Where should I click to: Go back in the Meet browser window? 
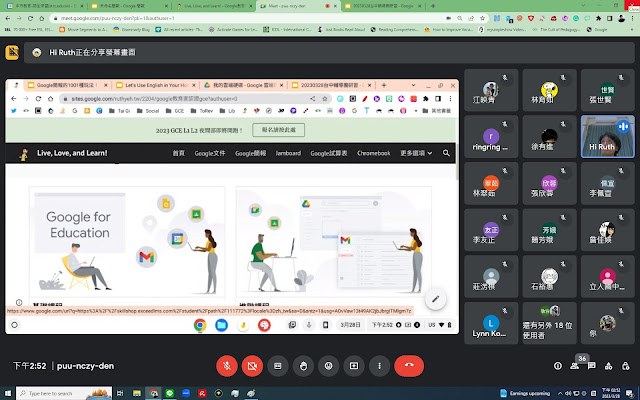coord(8,18)
